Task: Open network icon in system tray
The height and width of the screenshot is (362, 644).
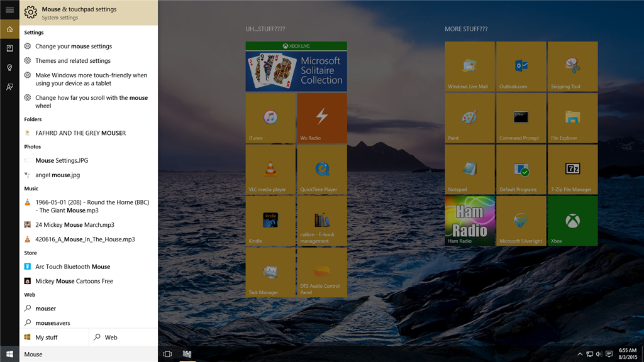Action: pos(590,354)
